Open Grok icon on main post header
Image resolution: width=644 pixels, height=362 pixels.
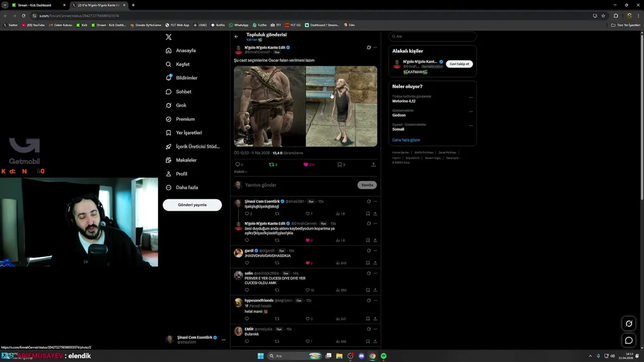(369, 48)
